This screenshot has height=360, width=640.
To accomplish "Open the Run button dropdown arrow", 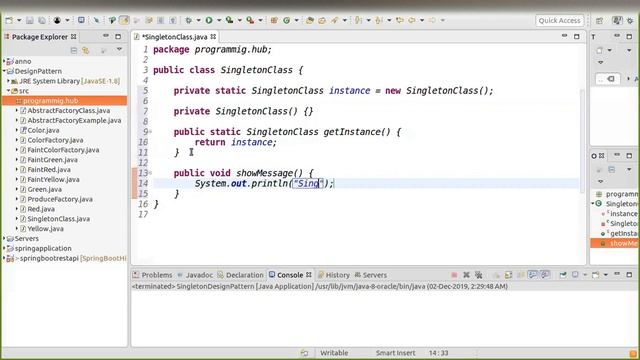I will click(x=219, y=20).
